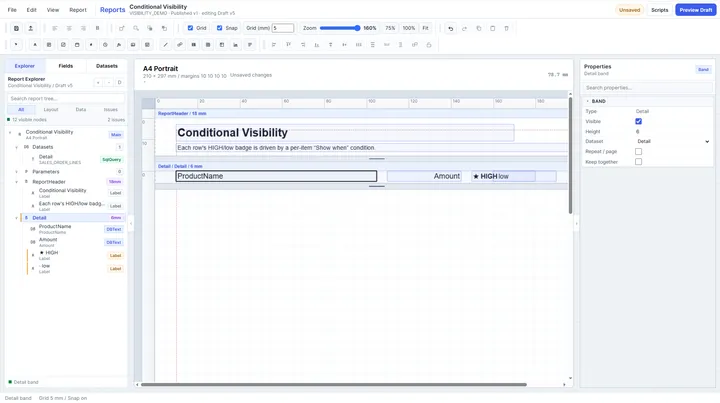Collapse the left panel with the side arrow
Viewport: 720px width, 403px height.
pyautogui.click(x=131, y=224)
